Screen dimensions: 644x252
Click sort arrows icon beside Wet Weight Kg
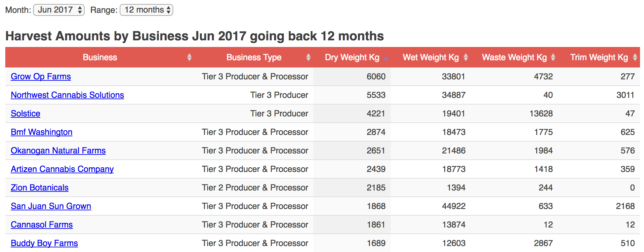point(466,57)
